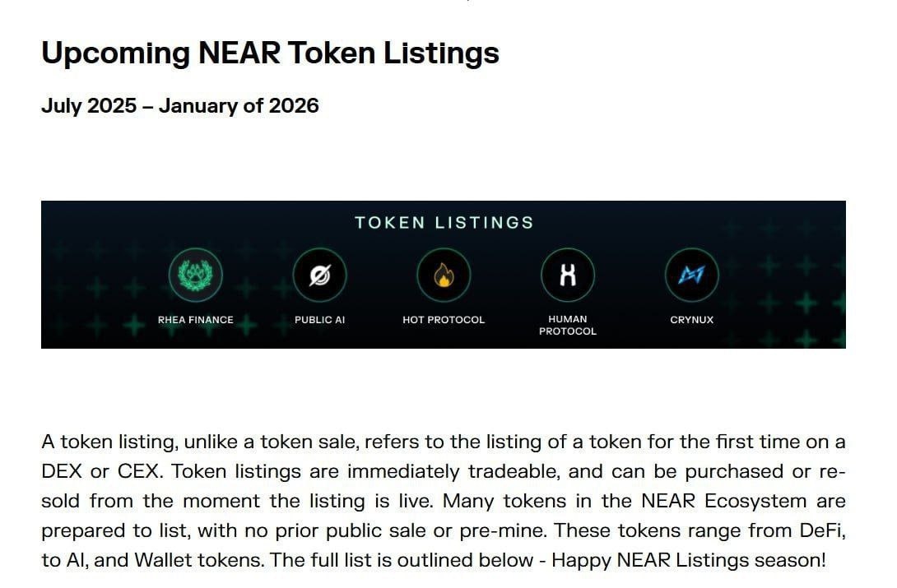Click the RHEA FINANCE label text

click(x=196, y=320)
